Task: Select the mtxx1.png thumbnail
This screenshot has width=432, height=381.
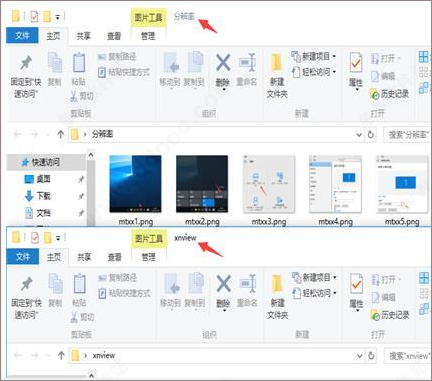Action: 135,184
